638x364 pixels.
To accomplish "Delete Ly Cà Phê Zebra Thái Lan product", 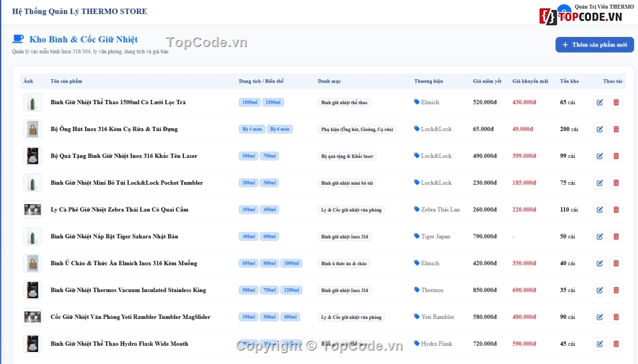I will point(616,210).
